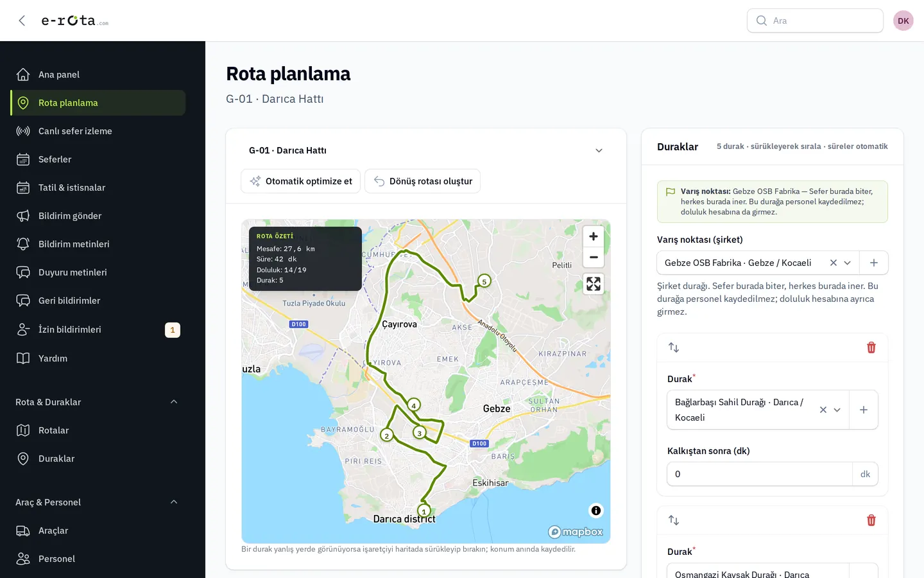Go back using the header arrow

click(x=22, y=21)
